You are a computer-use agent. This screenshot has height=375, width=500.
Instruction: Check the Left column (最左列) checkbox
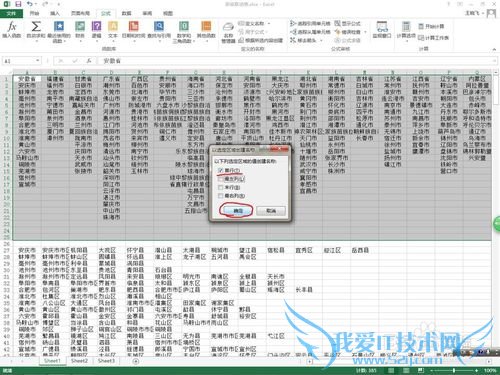(220, 179)
